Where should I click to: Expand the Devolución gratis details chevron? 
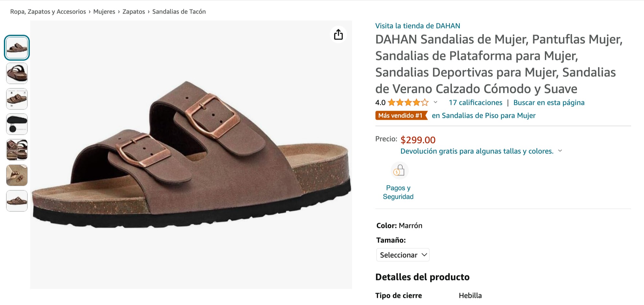[x=560, y=151]
